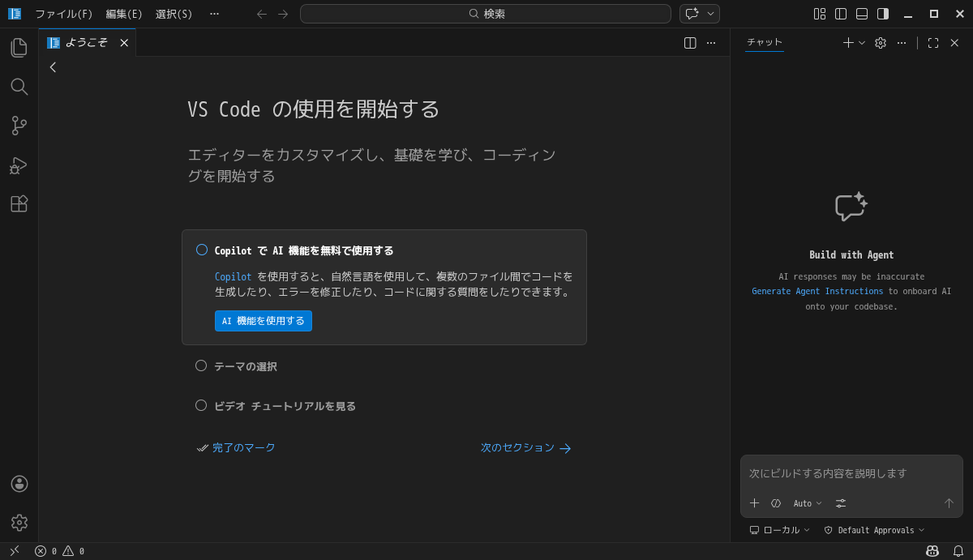Click the blue Copilot link in description
This screenshot has width=973, height=560.
233,276
